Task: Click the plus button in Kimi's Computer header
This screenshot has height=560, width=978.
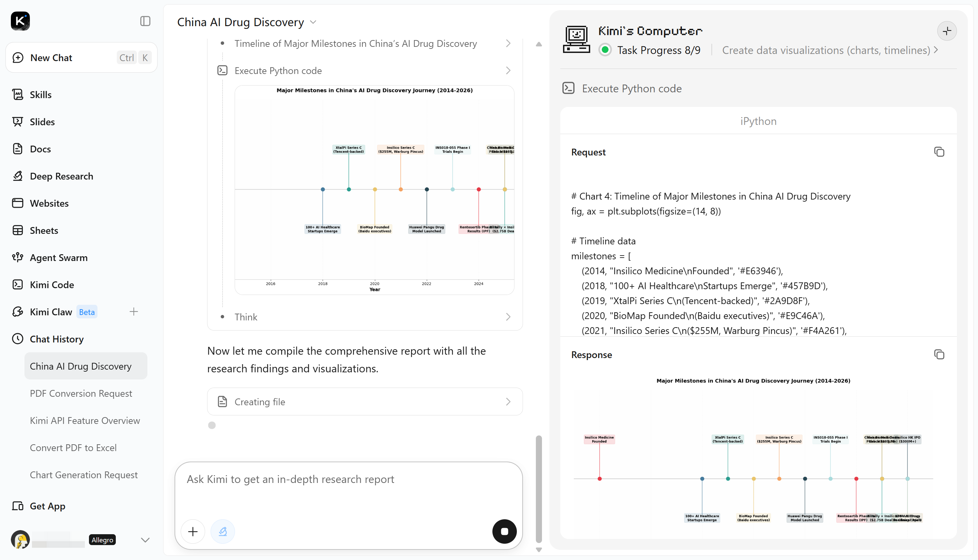Action: 947,31
